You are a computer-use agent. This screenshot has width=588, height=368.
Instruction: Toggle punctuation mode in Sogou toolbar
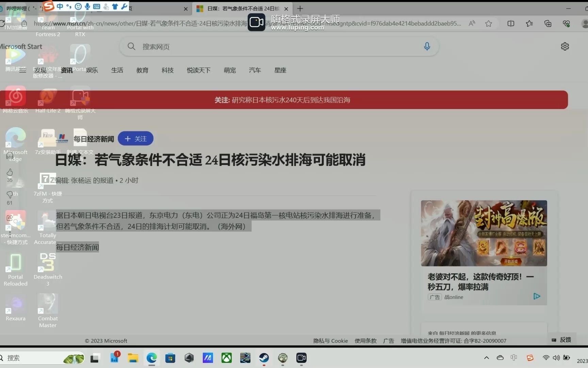pos(69,6)
